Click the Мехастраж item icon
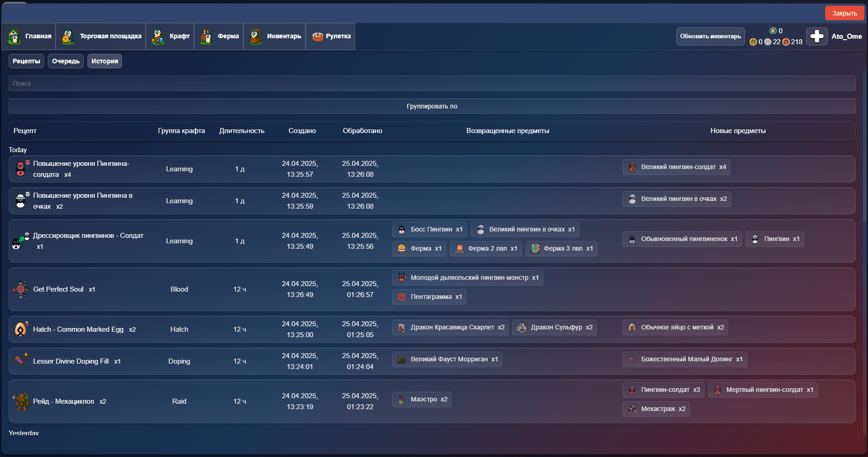This screenshot has height=457, width=868. click(x=632, y=409)
